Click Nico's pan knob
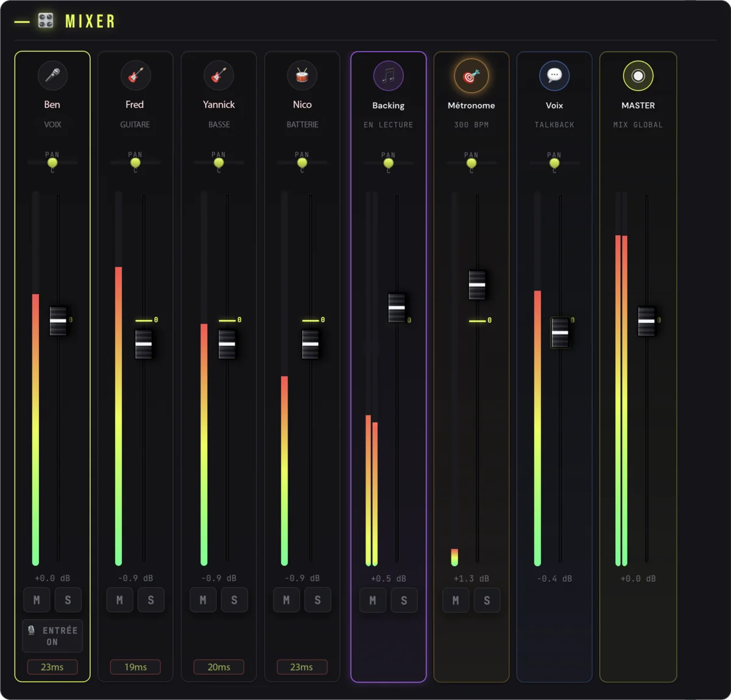This screenshot has height=700, width=731. coord(302,163)
